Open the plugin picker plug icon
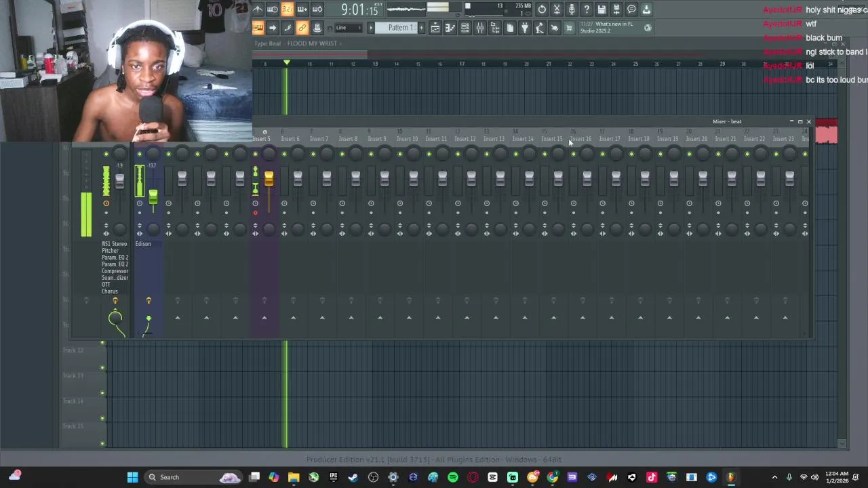This screenshot has width=868, height=488. pyautogui.click(x=525, y=28)
